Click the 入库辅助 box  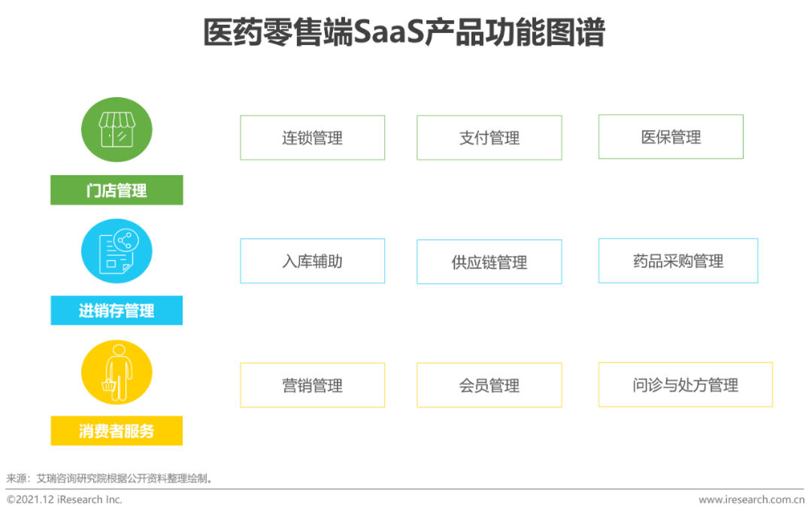(x=312, y=261)
